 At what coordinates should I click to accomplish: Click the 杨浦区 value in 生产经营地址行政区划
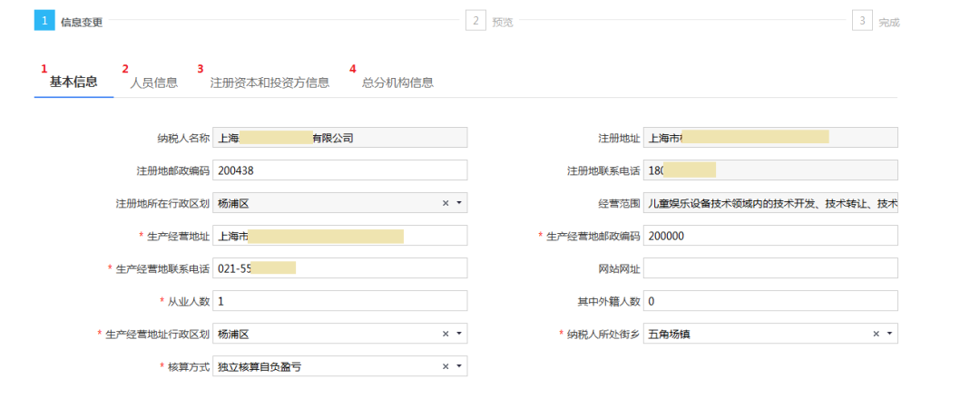234,334
